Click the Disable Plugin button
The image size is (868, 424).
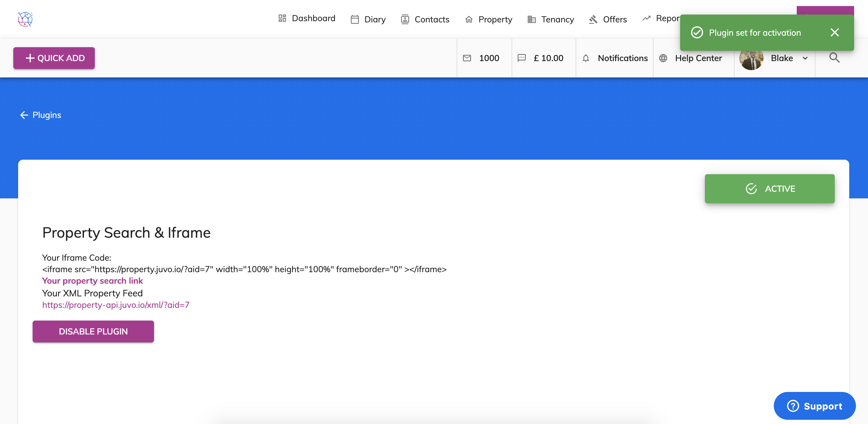point(93,331)
